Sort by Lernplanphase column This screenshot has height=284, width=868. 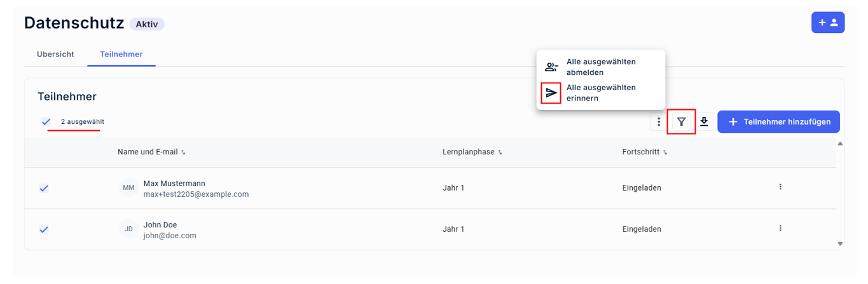point(472,152)
